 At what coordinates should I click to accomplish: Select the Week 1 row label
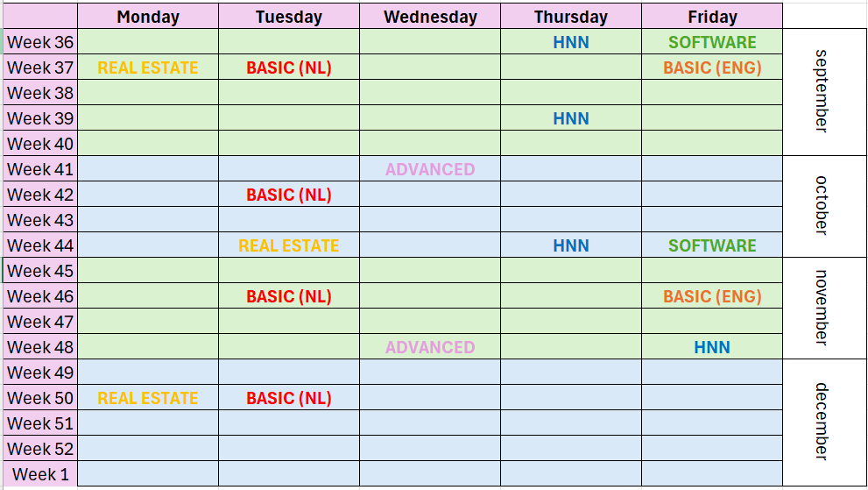click(40, 474)
